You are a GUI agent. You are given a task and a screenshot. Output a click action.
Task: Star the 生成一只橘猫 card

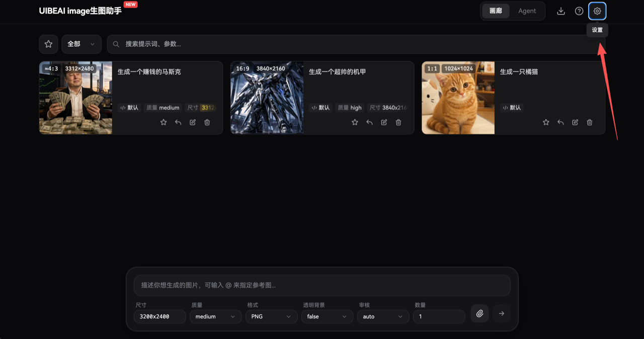[x=546, y=122]
